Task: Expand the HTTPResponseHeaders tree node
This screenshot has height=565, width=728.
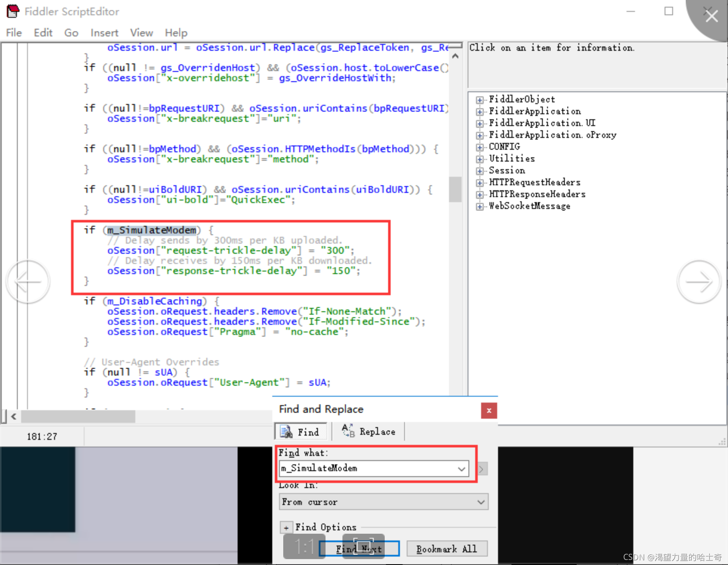Action: (479, 195)
